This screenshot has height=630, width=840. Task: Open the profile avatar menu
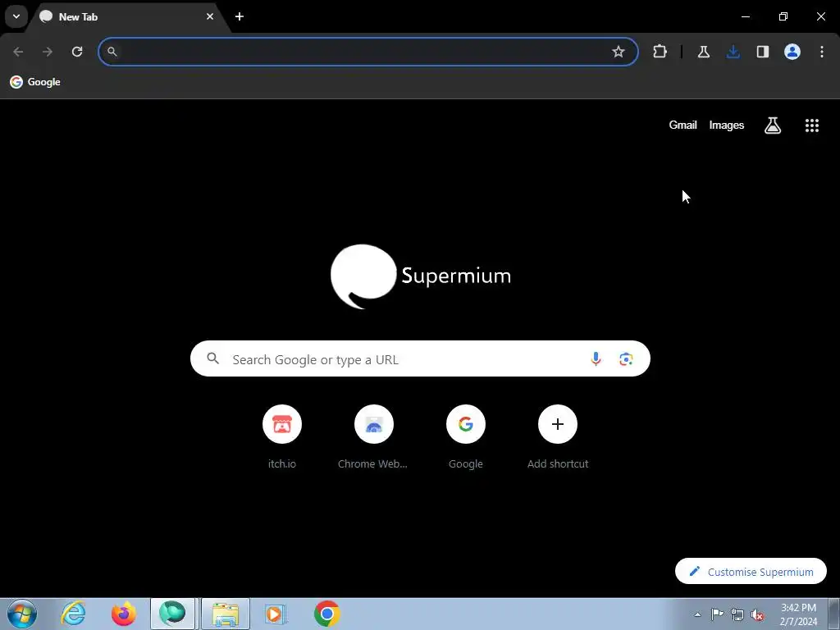[792, 52]
